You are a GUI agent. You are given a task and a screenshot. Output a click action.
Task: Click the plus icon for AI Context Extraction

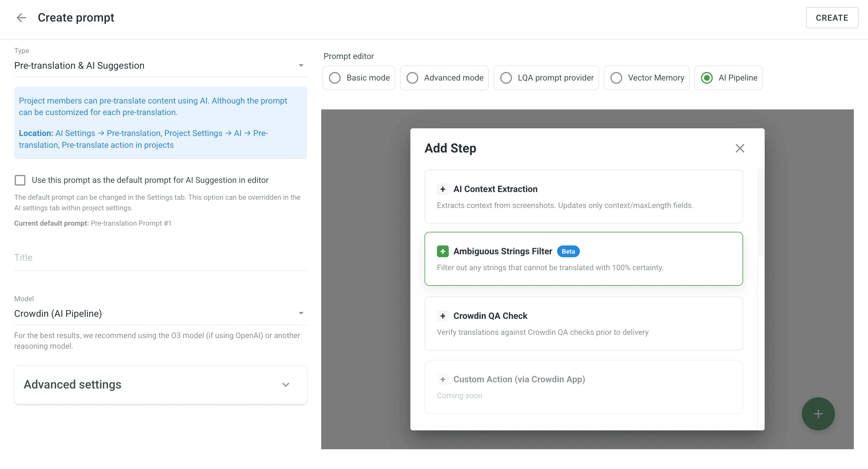click(443, 189)
